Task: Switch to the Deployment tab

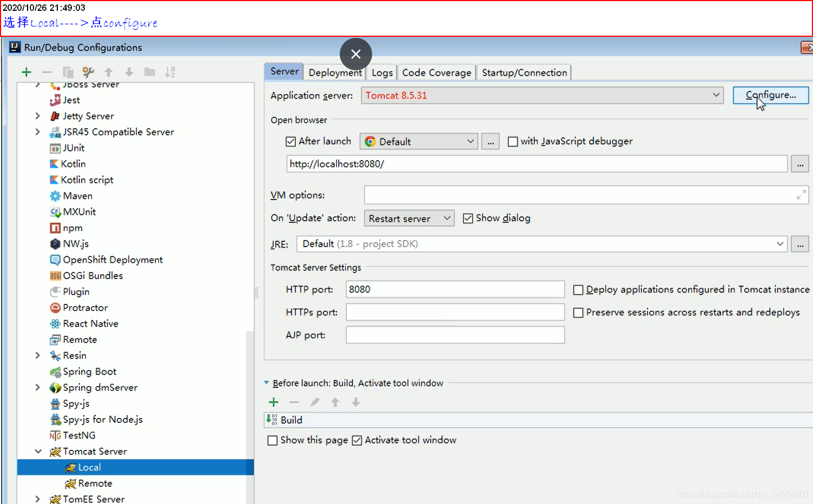Action: (335, 72)
